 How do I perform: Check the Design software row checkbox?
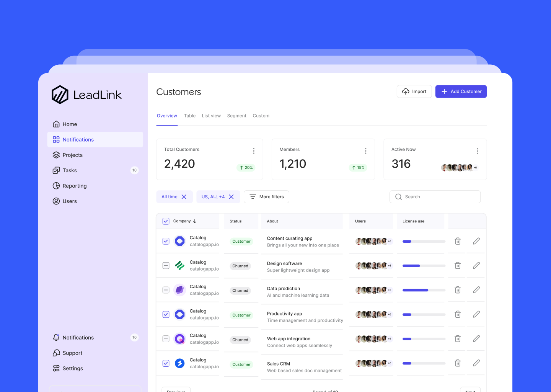pyautogui.click(x=166, y=265)
